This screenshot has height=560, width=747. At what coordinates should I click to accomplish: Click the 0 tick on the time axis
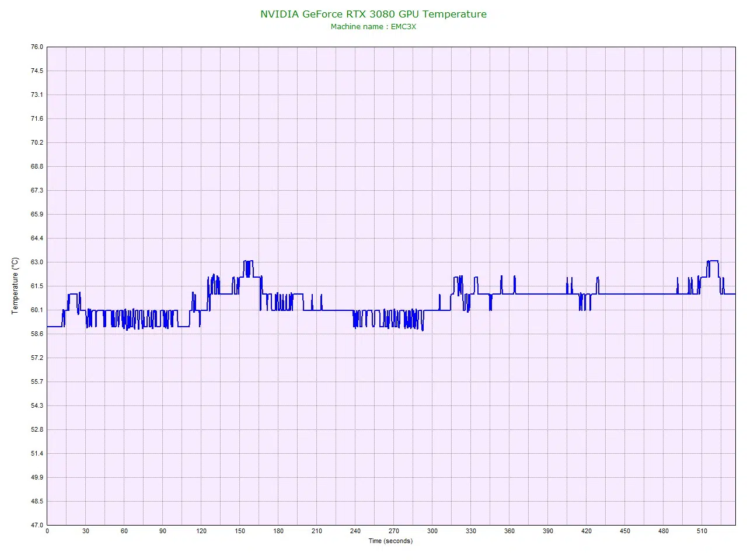click(x=47, y=531)
